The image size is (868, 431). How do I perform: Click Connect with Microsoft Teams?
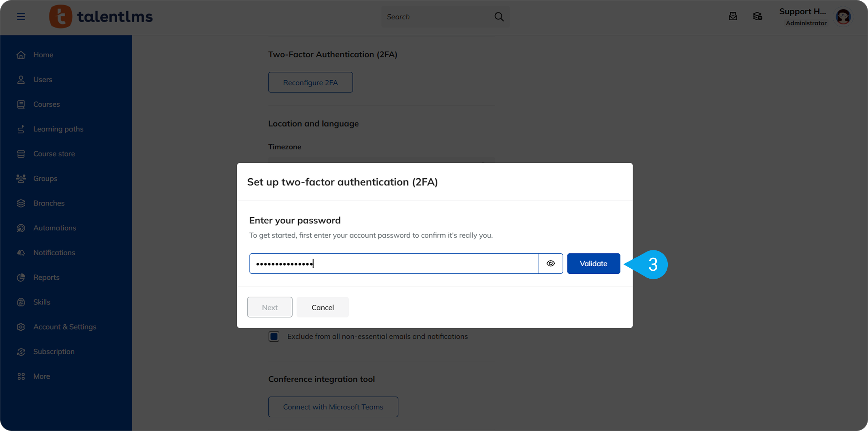tap(333, 407)
